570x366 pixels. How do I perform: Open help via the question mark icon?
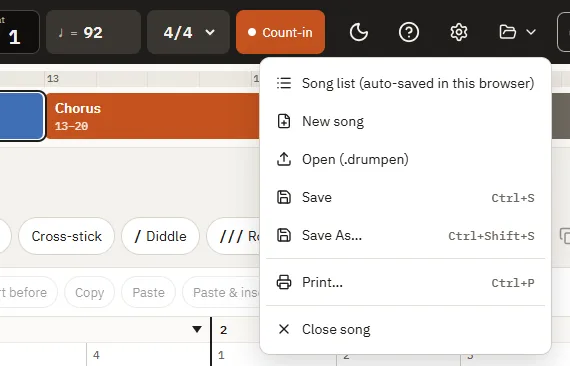coord(409,32)
